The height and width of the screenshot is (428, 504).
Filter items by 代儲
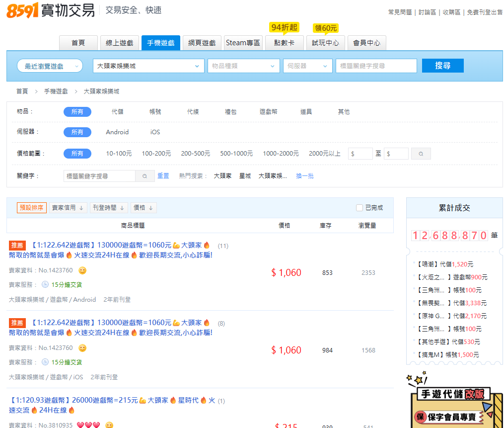[117, 112]
